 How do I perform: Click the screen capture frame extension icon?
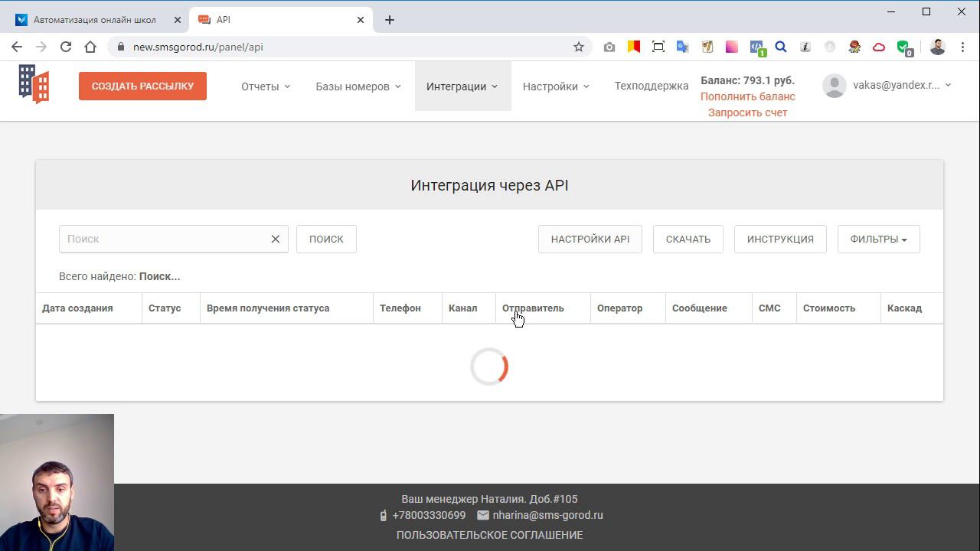(x=658, y=47)
